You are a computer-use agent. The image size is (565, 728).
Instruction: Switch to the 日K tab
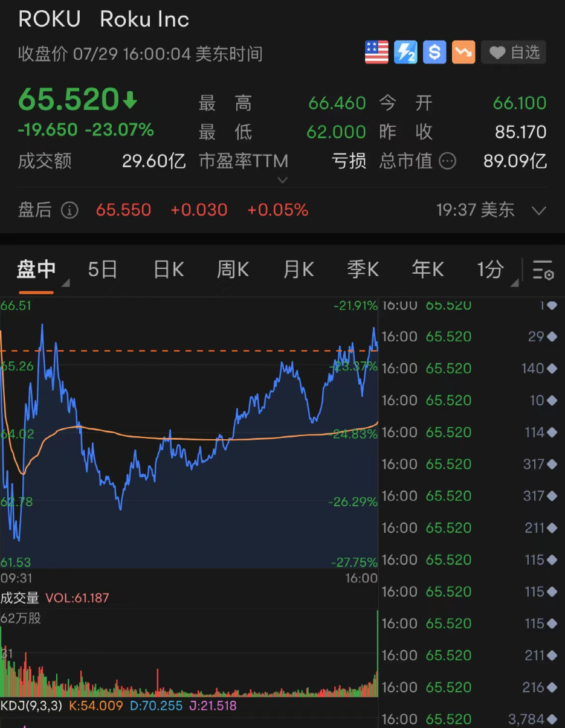(167, 270)
